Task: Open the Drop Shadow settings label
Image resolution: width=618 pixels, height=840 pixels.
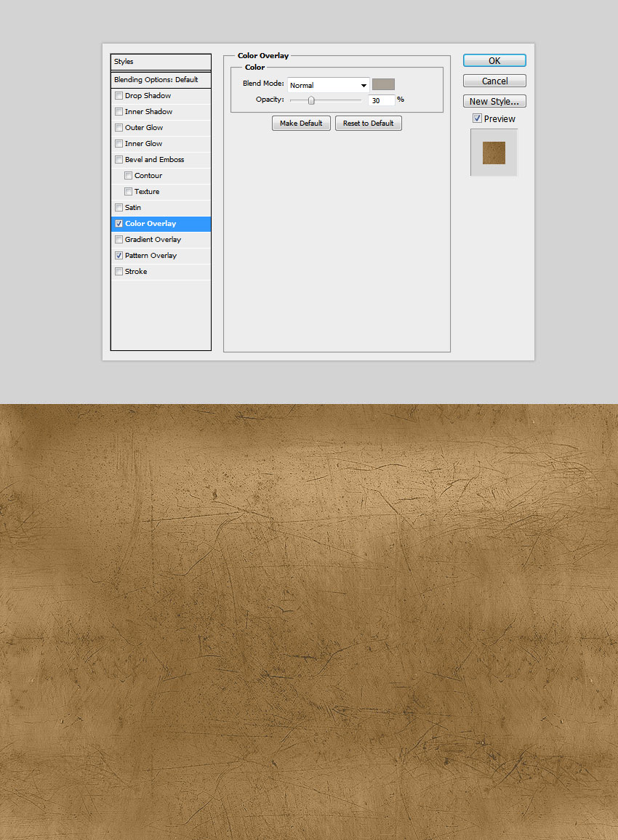Action: pyautogui.click(x=148, y=96)
